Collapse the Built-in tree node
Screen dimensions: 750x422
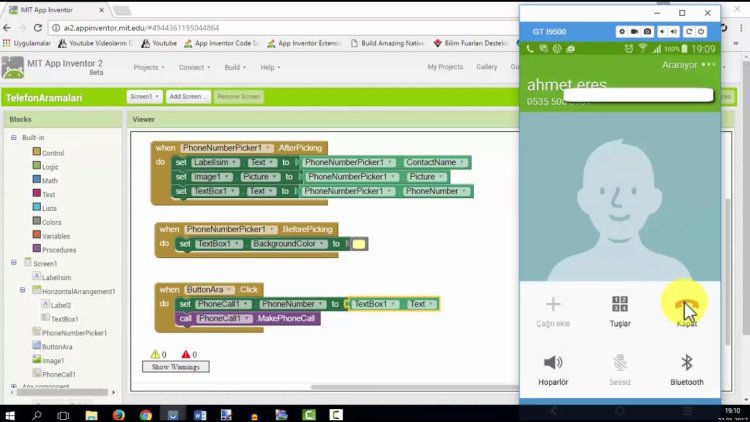pos(14,137)
